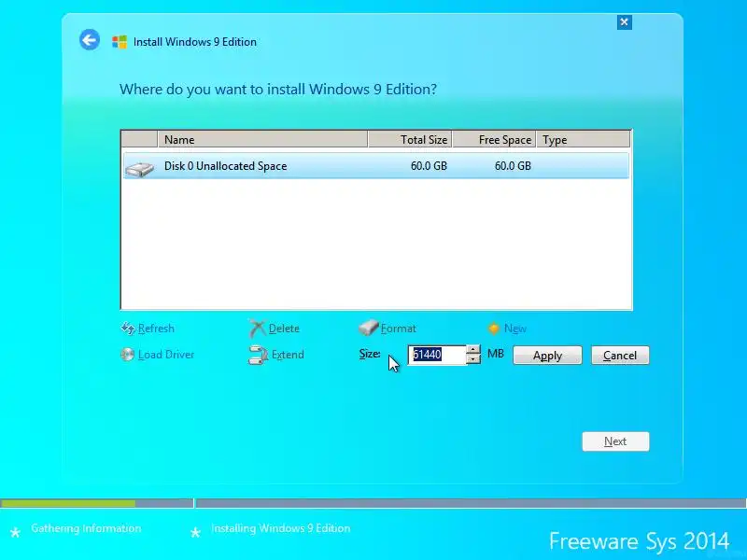Image resolution: width=747 pixels, height=560 pixels.
Task: Proceed with the Next button
Action: (x=615, y=441)
